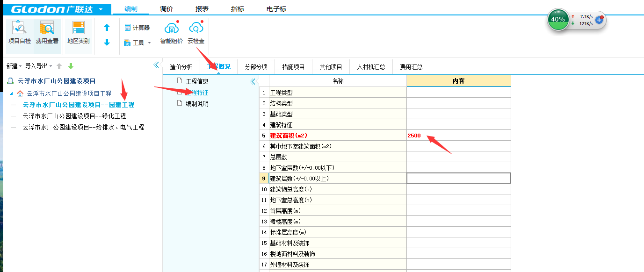Image resolution: width=644 pixels, height=272 pixels.
Task: Open 地区类别 region category tool
Action: (78, 33)
